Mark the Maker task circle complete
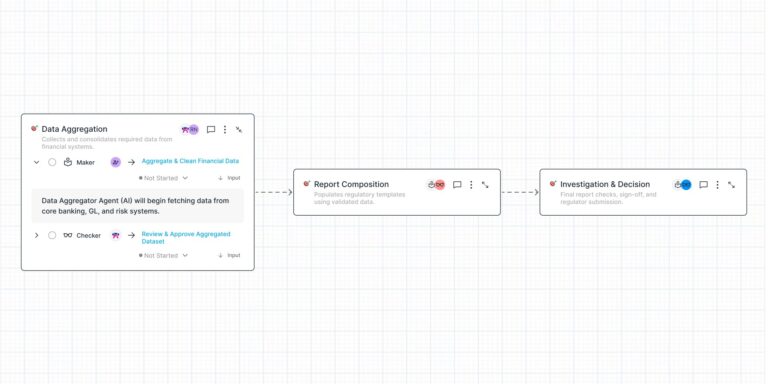Screen dimensions: 768x384 click(52, 162)
